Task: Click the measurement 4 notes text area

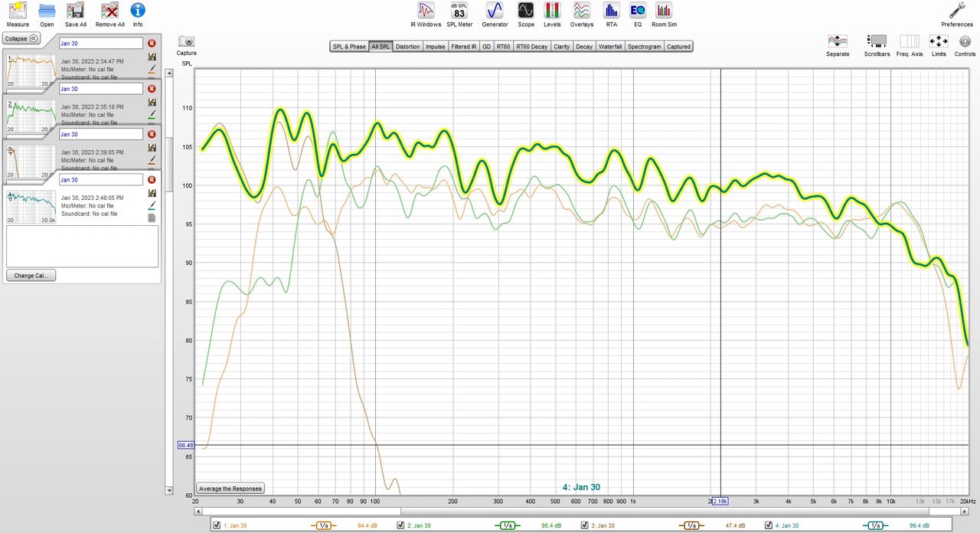Action: click(82, 246)
